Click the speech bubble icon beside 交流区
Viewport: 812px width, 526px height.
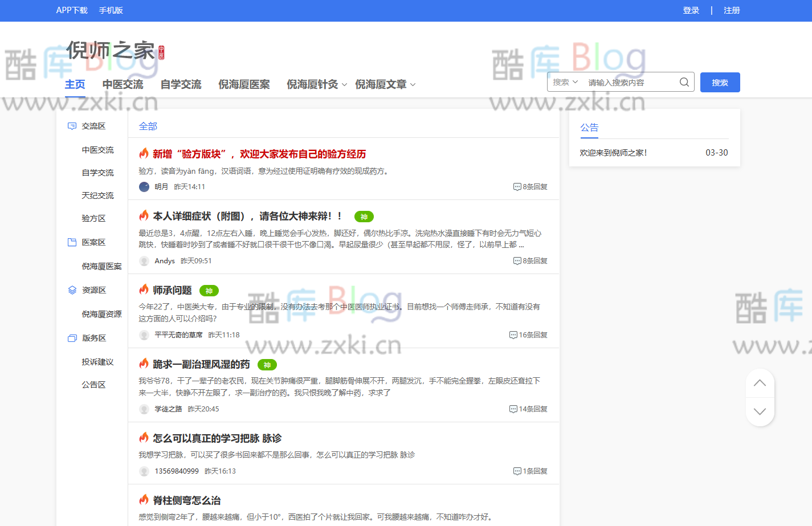tap(72, 126)
